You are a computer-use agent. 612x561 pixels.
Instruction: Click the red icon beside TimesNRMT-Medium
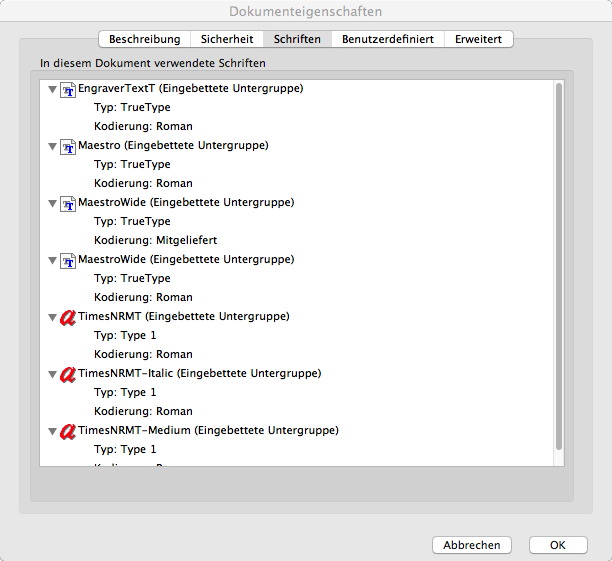(x=68, y=432)
